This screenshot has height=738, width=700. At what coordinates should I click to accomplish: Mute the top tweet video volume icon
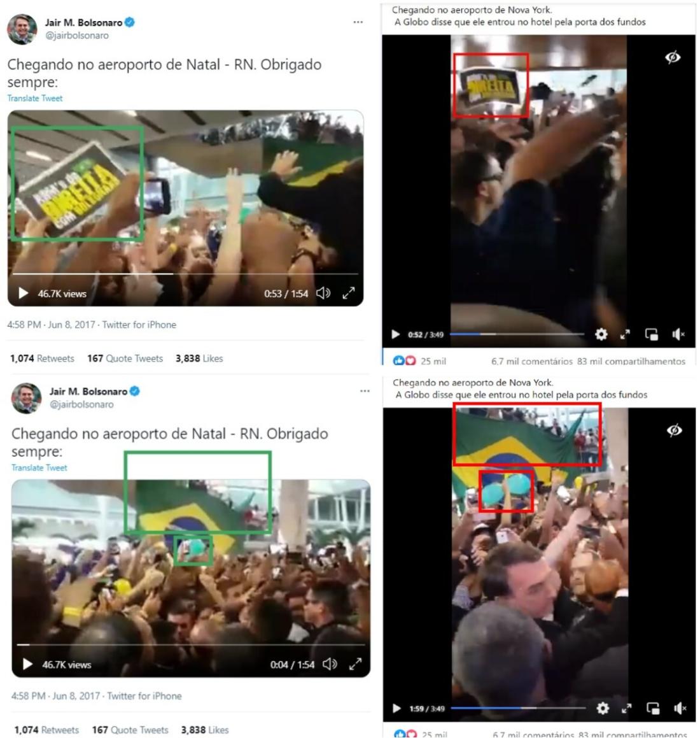pos(323,293)
